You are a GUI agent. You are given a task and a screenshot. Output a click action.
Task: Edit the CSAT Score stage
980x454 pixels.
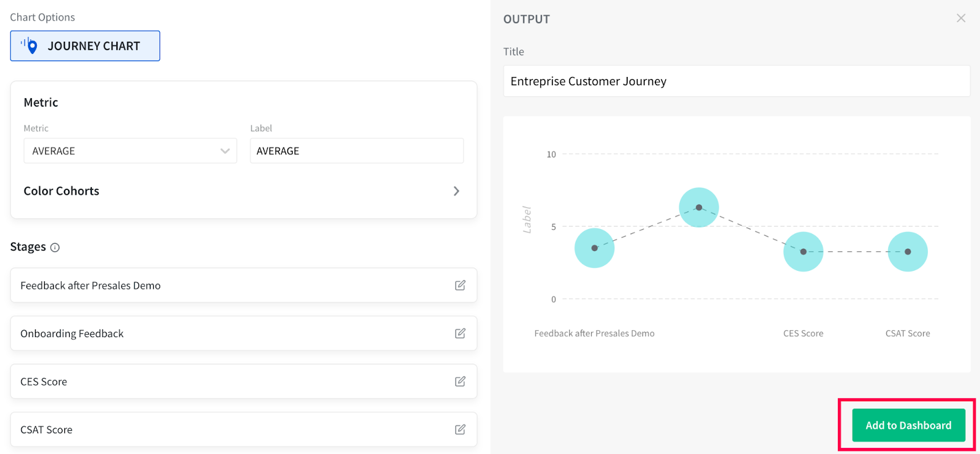460,429
